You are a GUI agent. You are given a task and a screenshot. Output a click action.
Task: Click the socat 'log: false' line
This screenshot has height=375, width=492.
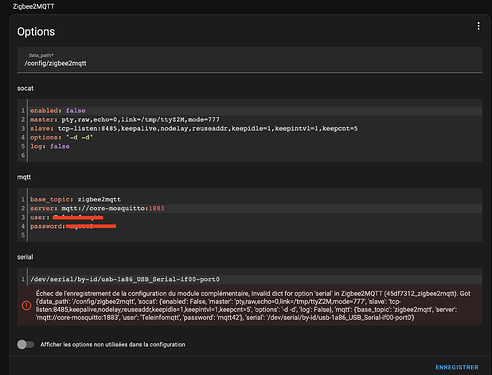[255, 146]
